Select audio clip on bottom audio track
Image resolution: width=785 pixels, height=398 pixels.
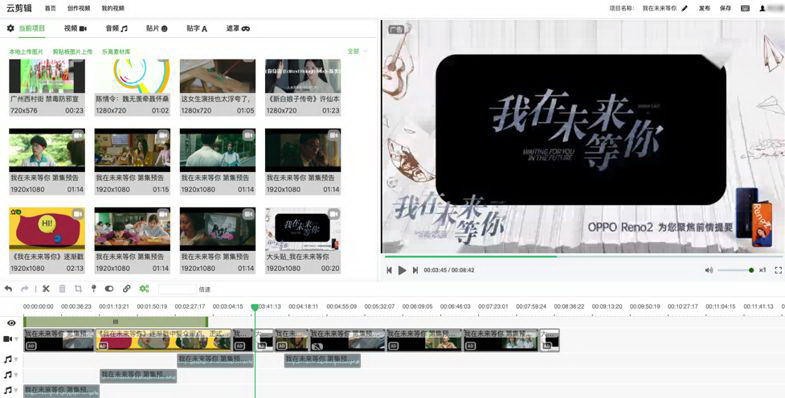62,391
